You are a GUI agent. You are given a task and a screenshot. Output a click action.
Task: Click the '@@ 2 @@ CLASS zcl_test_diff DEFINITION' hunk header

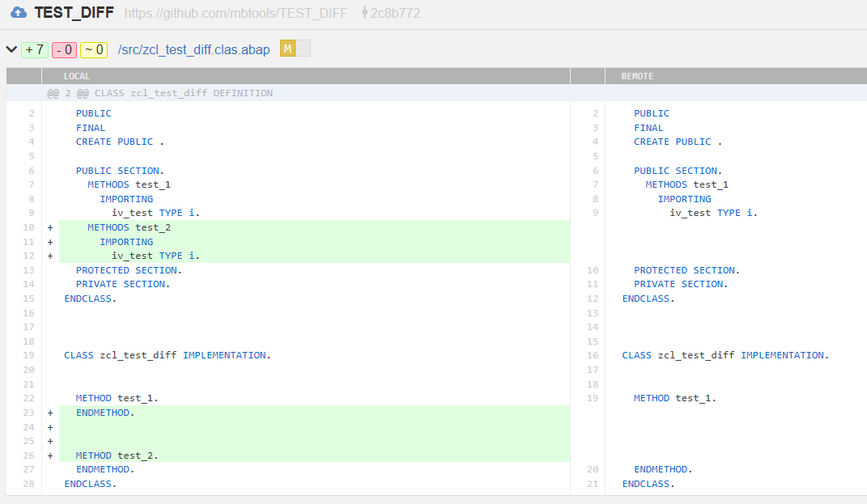pyautogui.click(x=159, y=93)
